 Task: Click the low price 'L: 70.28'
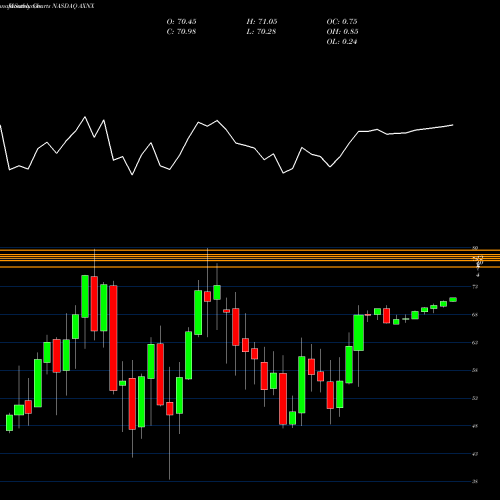261,32
